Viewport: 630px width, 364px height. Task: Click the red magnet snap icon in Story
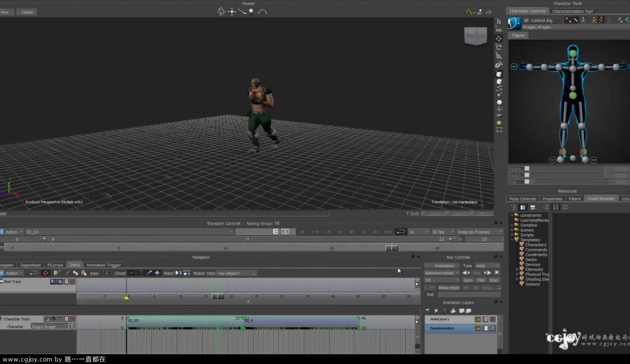click(x=46, y=273)
